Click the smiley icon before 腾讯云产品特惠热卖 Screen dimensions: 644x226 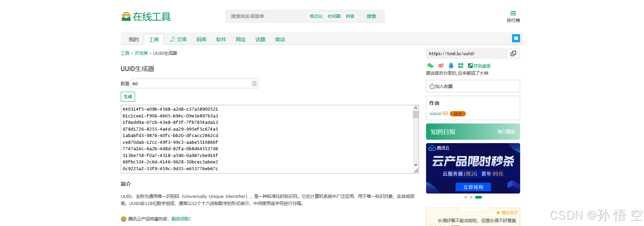(124, 219)
